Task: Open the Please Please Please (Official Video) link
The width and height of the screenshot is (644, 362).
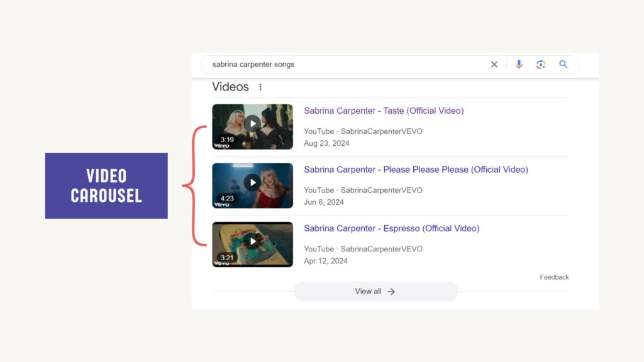Action: [x=416, y=170]
